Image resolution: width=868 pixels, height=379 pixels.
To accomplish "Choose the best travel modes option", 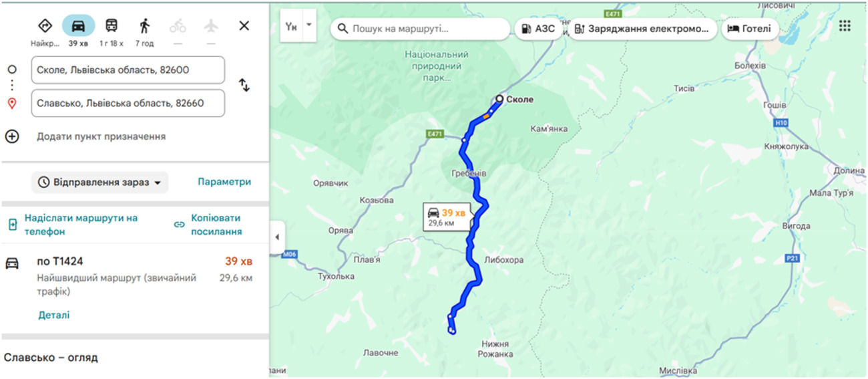I will pyautogui.click(x=45, y=27).
